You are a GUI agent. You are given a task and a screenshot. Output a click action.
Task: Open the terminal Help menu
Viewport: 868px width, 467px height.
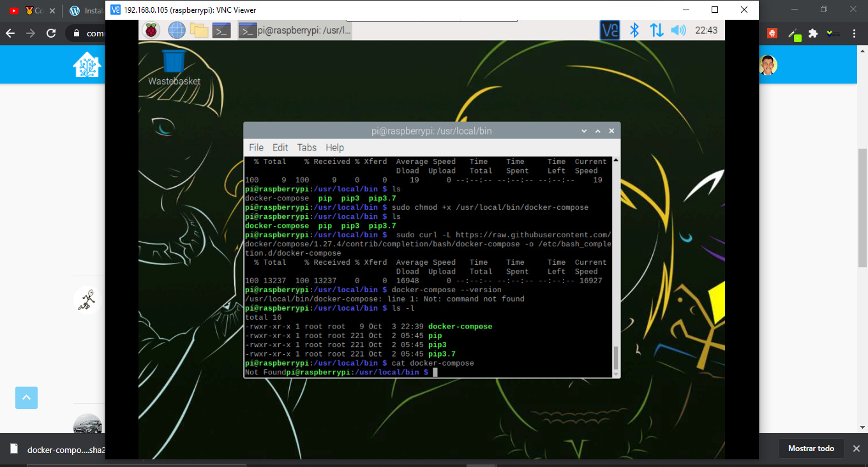(334, 147)
